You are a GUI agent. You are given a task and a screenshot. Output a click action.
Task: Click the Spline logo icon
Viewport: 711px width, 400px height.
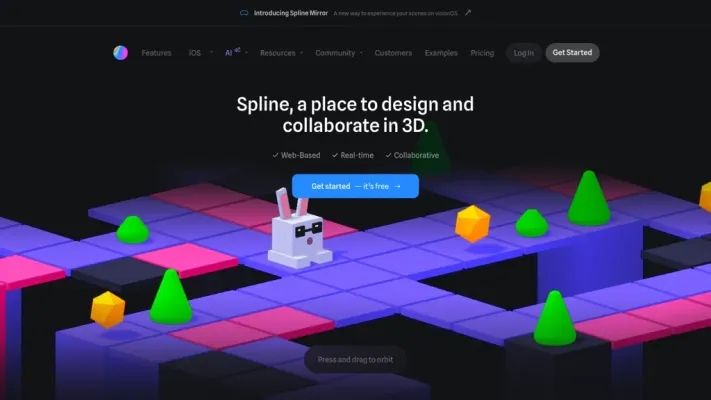coord(120,53)
